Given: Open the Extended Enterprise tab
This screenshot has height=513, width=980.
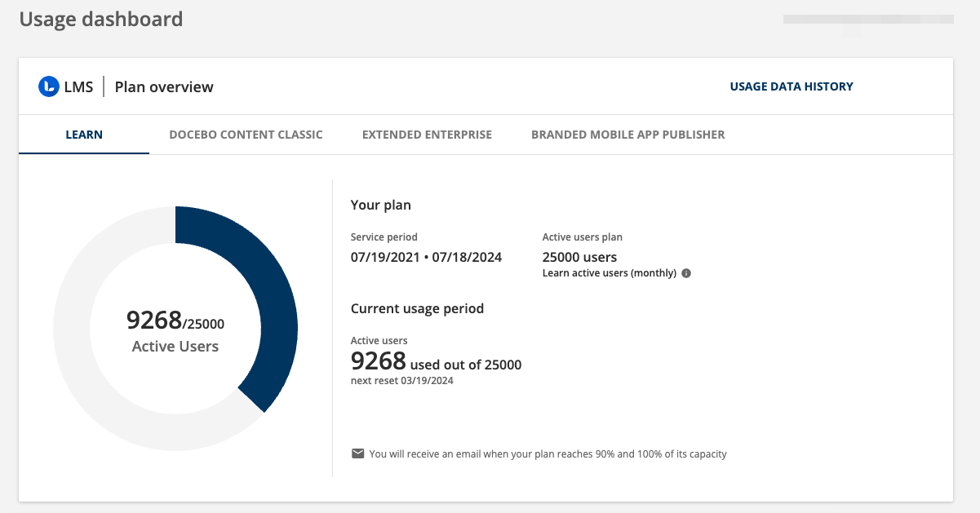Looking at the screenshot, I should click(x=427, y=135).
